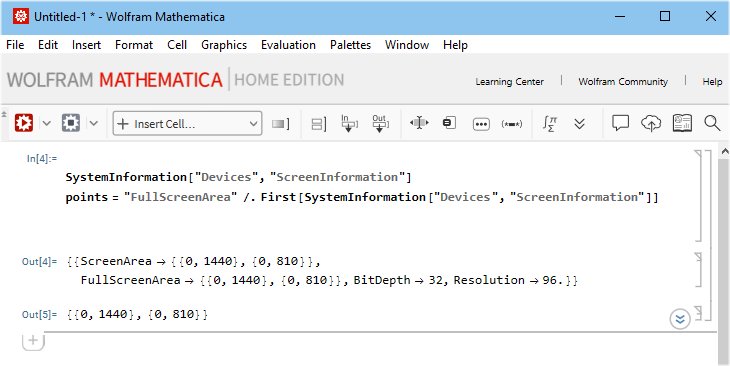Click the gray kernel gear icon
Screen dimensions: 730x366
coord(71,123)
